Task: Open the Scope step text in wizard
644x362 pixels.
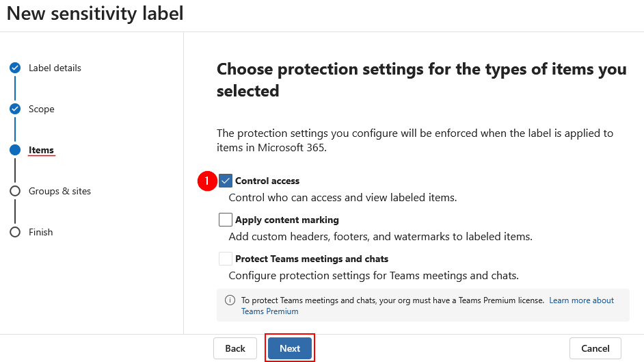Action: pyautogui.click(x=42, y=109)
